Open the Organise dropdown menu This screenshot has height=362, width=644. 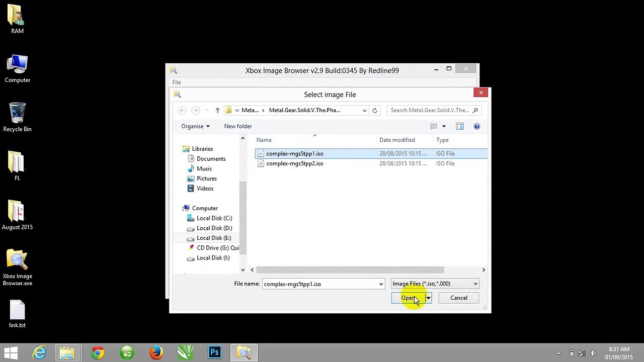pyautogui.click(x=195, y=126)
